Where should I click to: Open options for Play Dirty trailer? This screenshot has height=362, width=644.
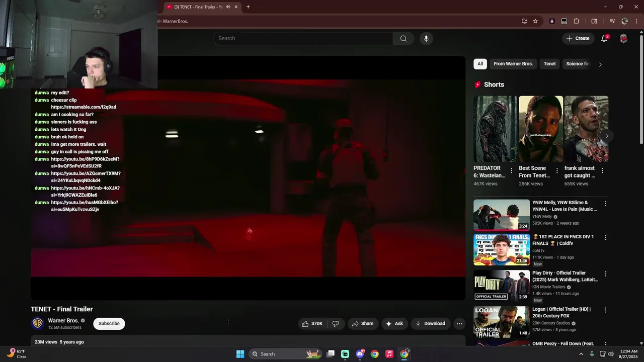click(x=606, y=274)
